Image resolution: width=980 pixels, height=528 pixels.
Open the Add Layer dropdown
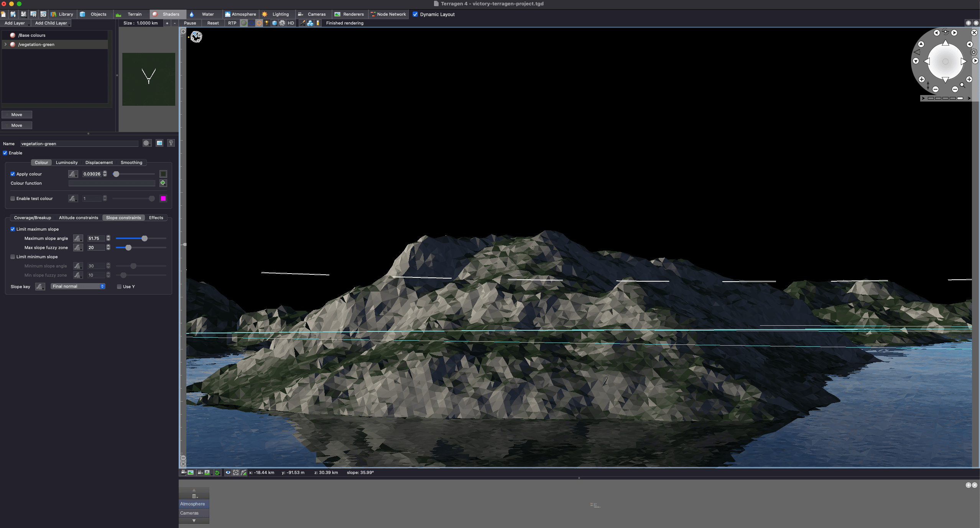pyautogui.click(x=15, y=23)
